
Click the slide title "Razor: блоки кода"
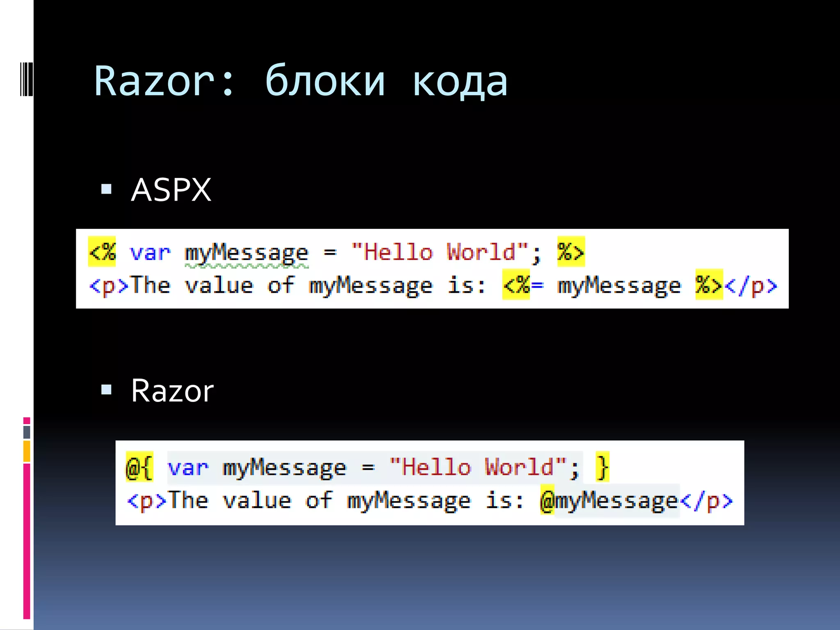(x=301, y=81)
